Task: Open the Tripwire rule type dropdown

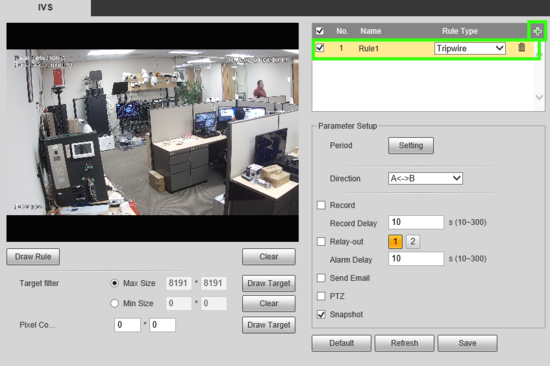Action: pyautogui.click(x=470, y=48)
